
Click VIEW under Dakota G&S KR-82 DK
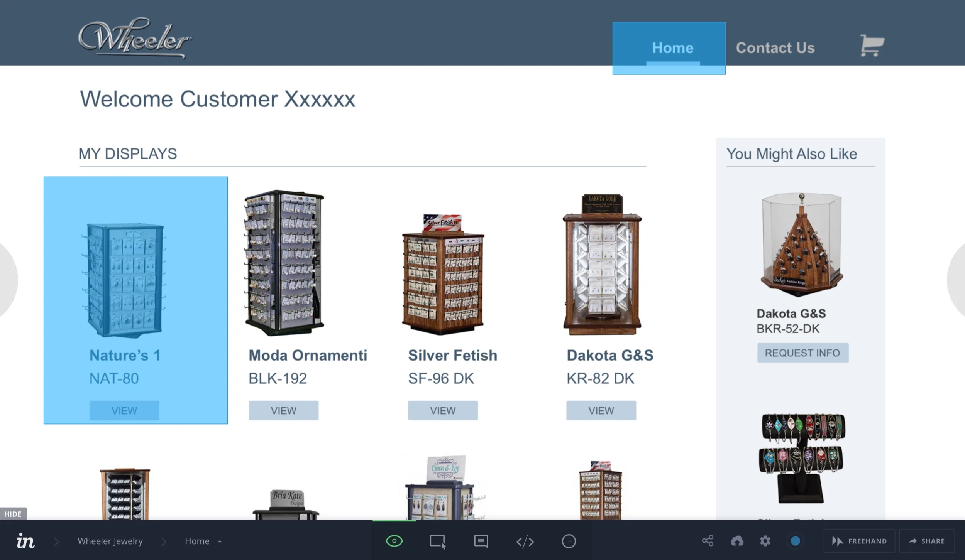tap(601, 410)
